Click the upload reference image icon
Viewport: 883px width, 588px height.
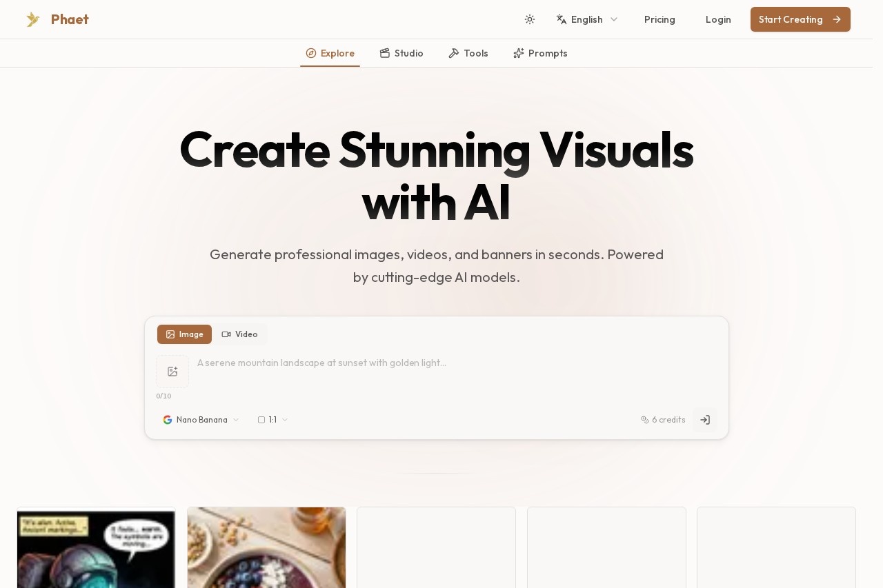click(x=172, y=372)
